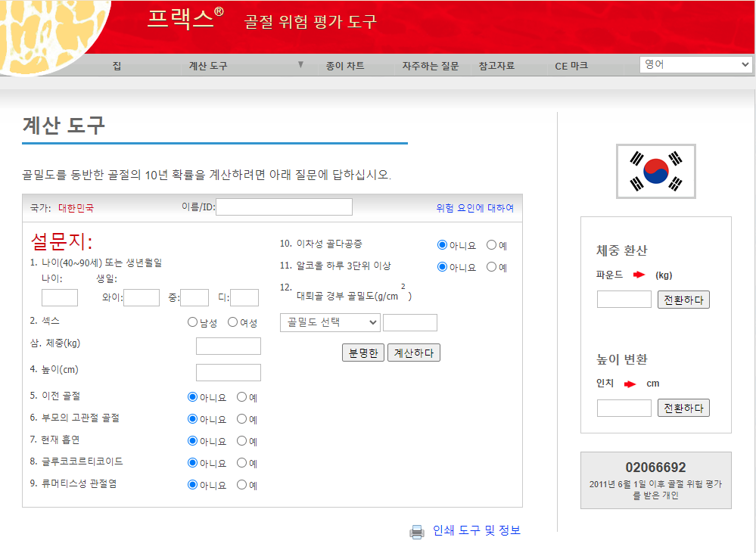
Task: Open the 참고자료 menu item
Action: click(496, 66)
